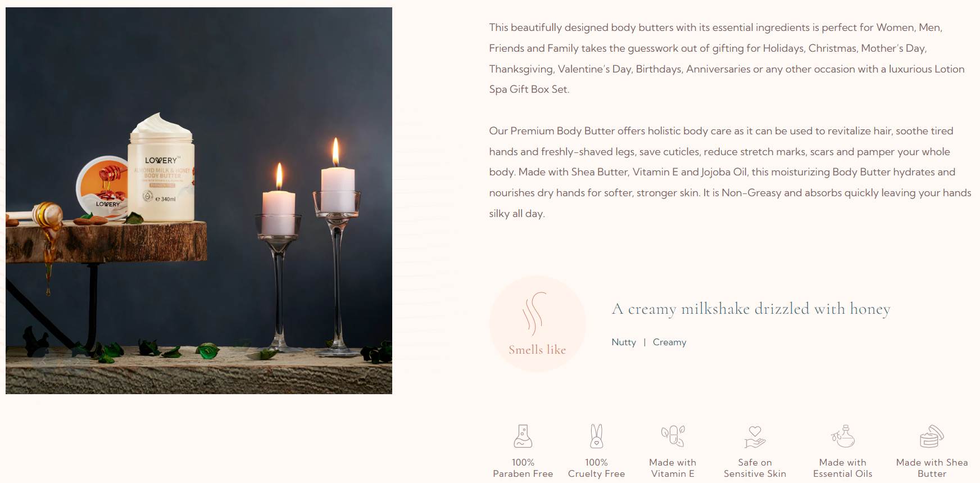Click the Premium Body Butter description paragraph

[x=730, y=172]
